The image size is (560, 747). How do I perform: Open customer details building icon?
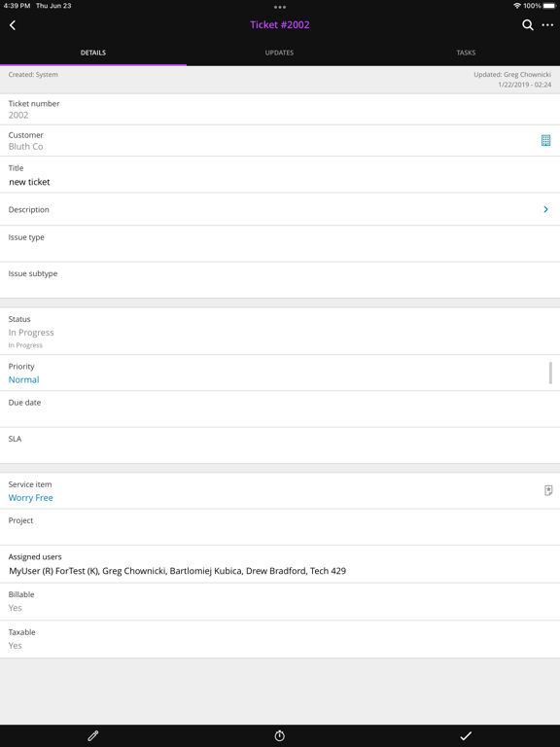545,140
